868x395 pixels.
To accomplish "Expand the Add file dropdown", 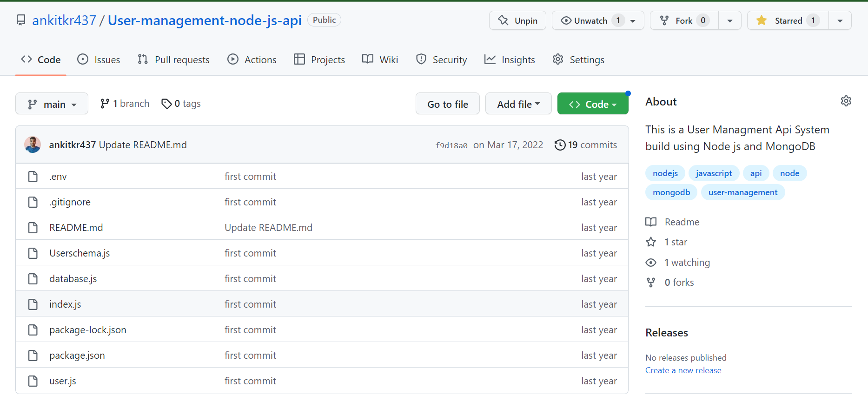I will click(518, 104).
